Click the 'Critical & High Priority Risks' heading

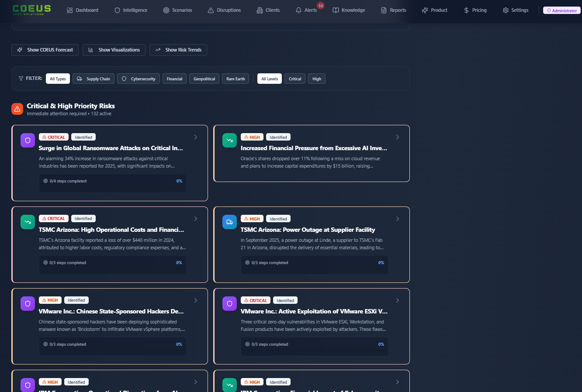(71, 106)
